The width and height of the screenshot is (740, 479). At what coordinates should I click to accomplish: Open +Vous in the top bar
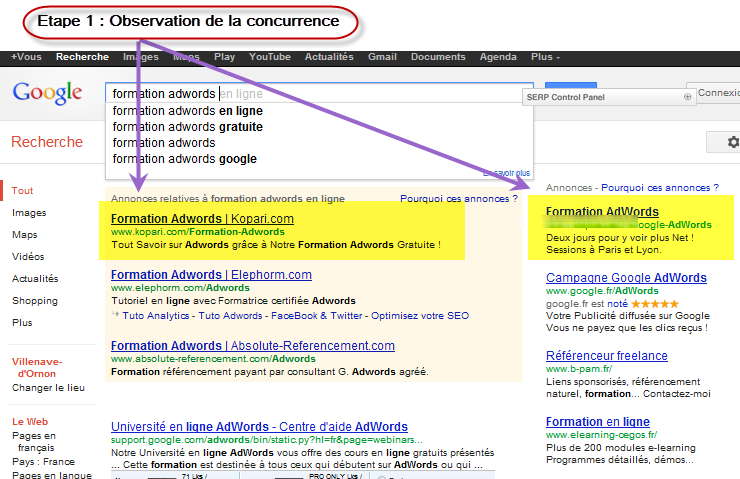click(x=26, y=57)
